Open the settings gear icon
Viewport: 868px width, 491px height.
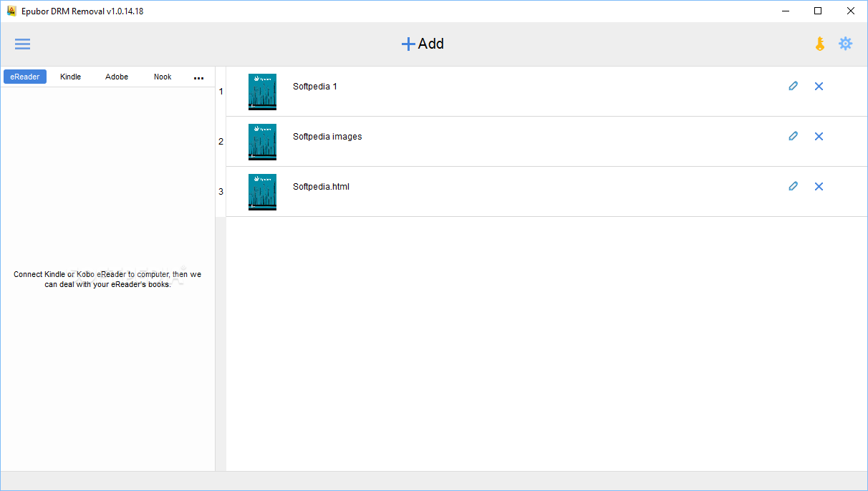846,44
